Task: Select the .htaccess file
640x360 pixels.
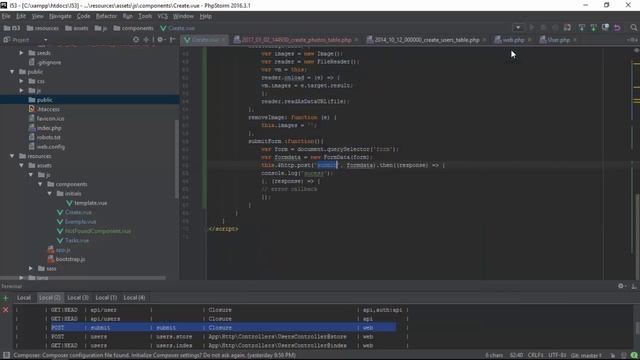Action: [44, 109]
